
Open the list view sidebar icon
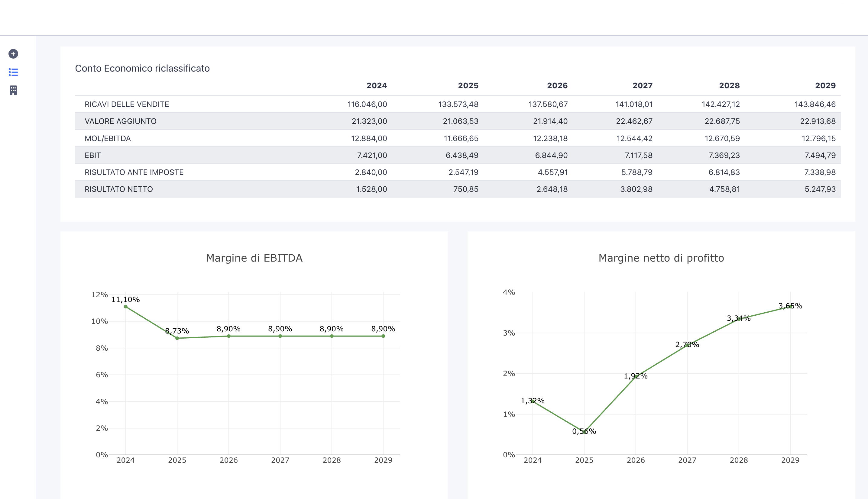13,72
